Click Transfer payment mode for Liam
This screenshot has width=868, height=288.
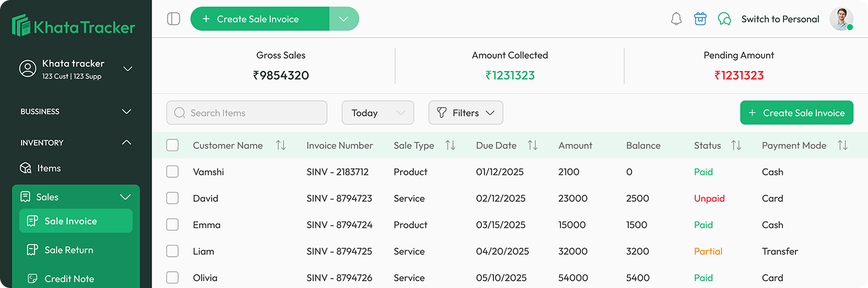coord(780,251)
